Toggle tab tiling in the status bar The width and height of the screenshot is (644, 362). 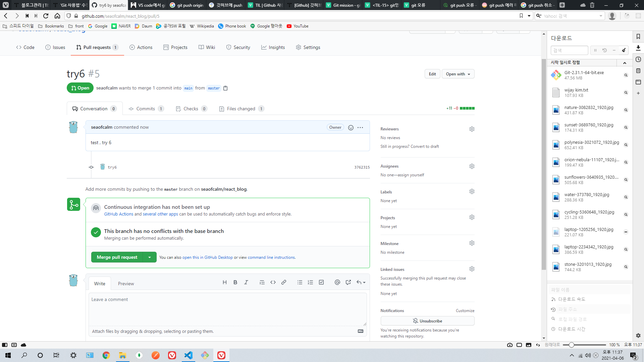pyautogui.click(x=14, y=345)
